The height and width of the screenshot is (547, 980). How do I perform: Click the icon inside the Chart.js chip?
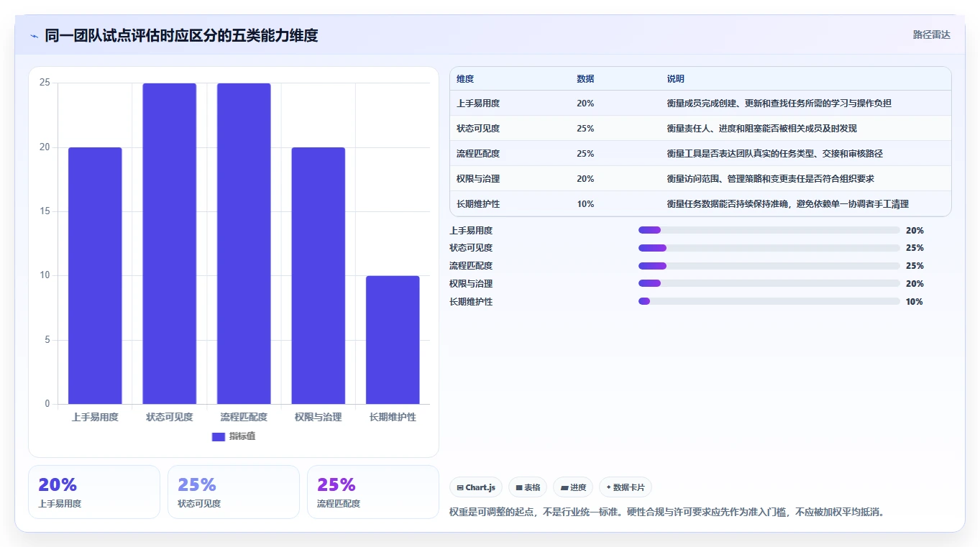[459, 487]
